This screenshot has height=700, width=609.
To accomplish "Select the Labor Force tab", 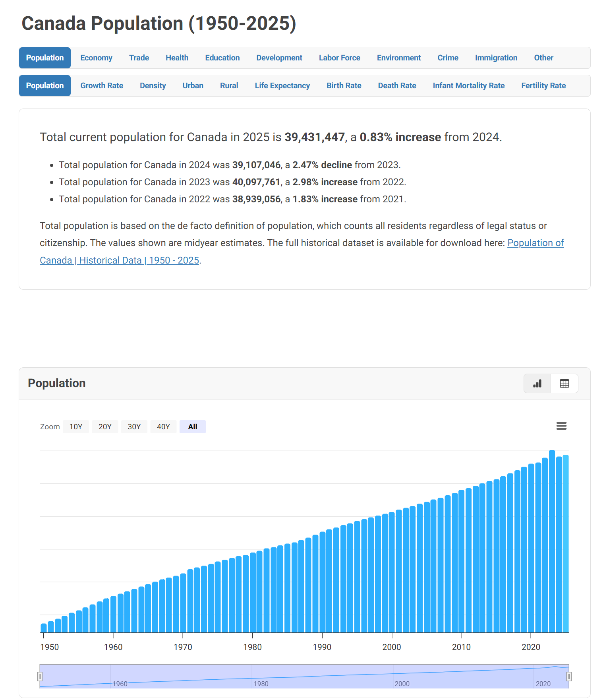I will 339,58.
